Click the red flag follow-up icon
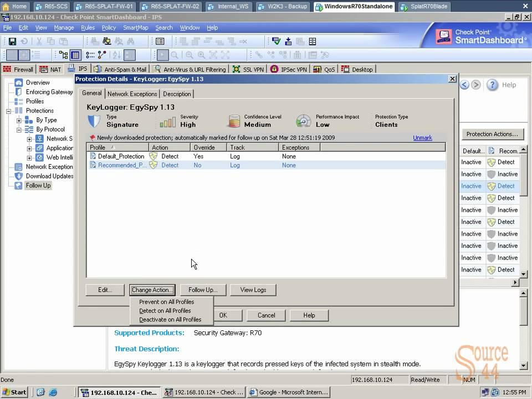 click(x=92, y=137)
